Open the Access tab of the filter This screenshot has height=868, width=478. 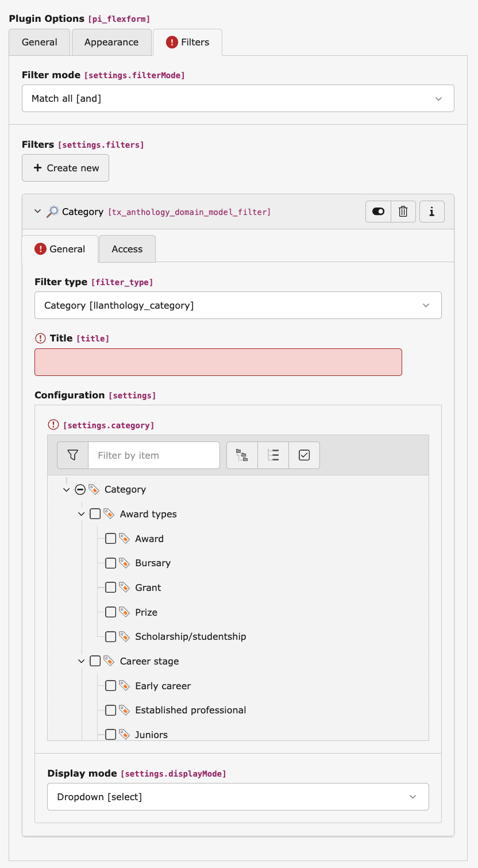126,248
